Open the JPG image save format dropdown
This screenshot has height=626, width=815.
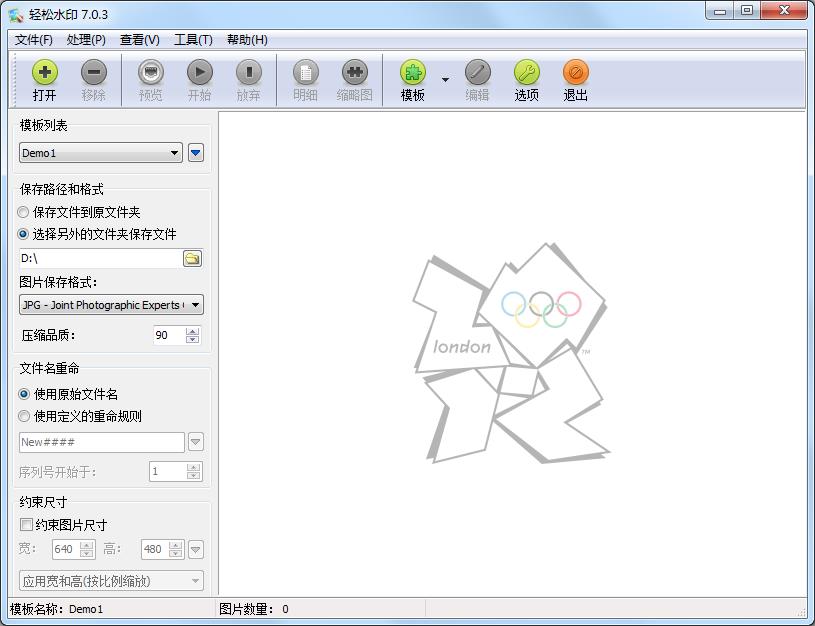(x=111, y=305)
